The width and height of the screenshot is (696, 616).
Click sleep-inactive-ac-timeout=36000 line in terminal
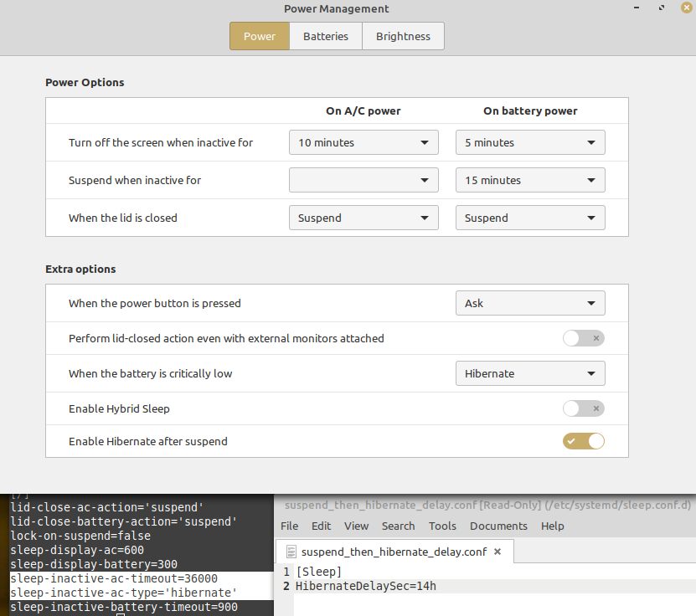114,578
